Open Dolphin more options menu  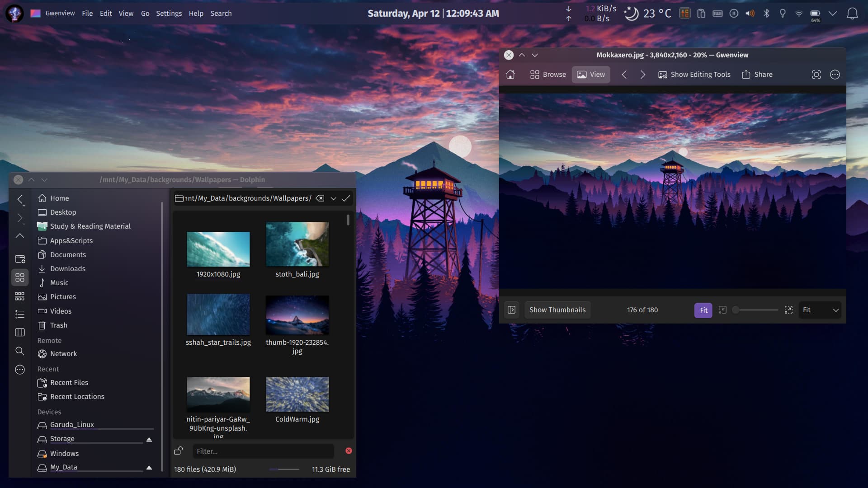tap(20, 370)
